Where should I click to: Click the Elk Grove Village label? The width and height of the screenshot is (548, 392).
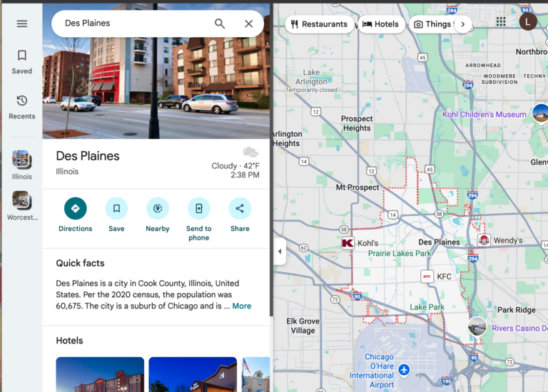click(303, 326)
